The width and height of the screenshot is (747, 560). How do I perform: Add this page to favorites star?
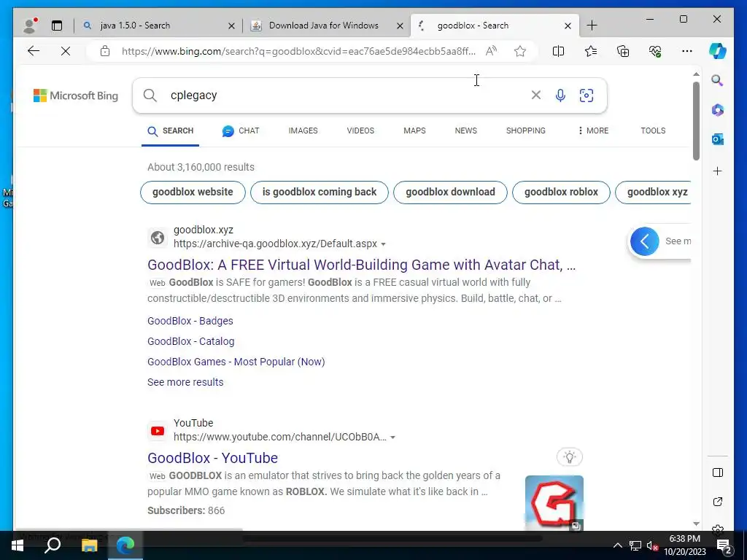pos(519,51)
